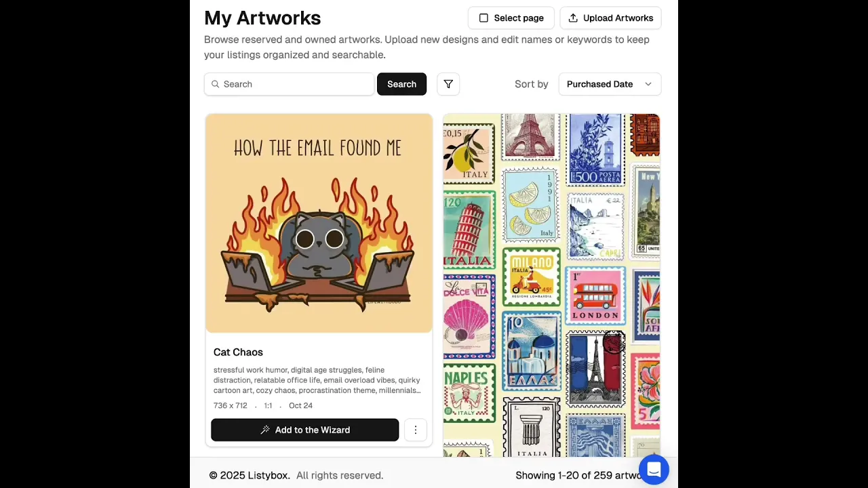Image resolution: width=868 pixels, height=488 pixels.
Task: Click the Cat Chaos title
Action: [x=238, y=352]
